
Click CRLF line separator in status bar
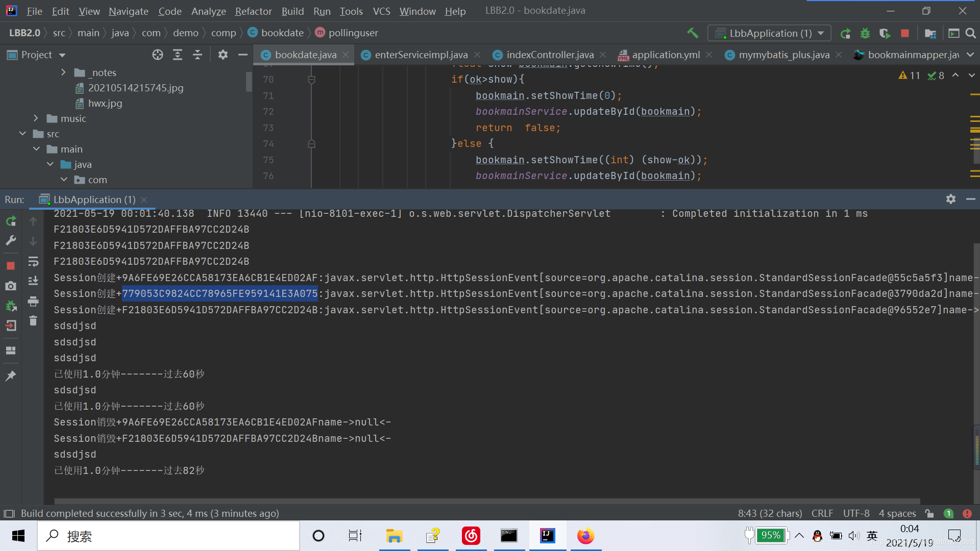822,513
